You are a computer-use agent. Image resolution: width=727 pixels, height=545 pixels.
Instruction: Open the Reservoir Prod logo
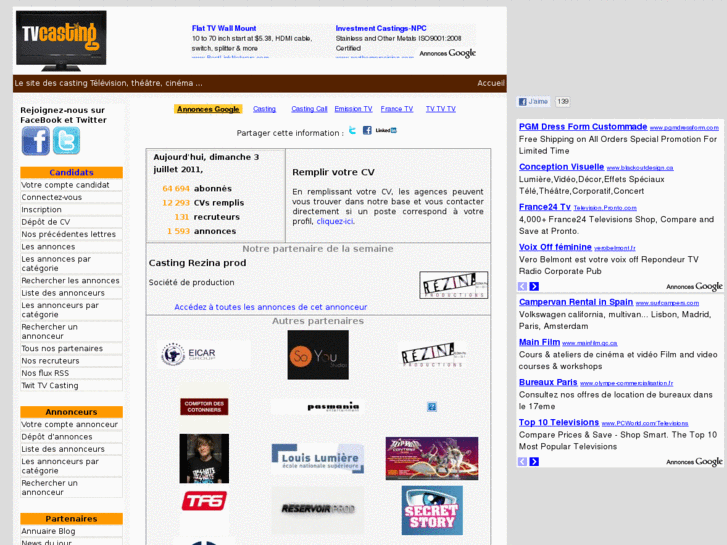(x=318, y=509)
